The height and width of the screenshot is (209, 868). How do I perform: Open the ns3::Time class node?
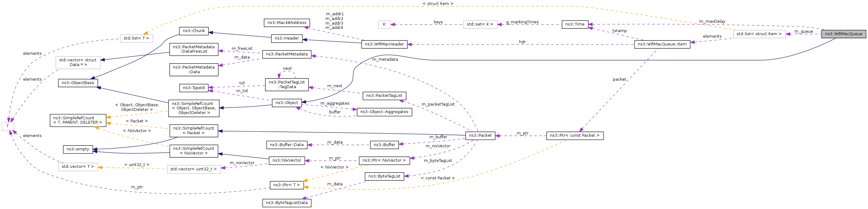coord(575,24)
